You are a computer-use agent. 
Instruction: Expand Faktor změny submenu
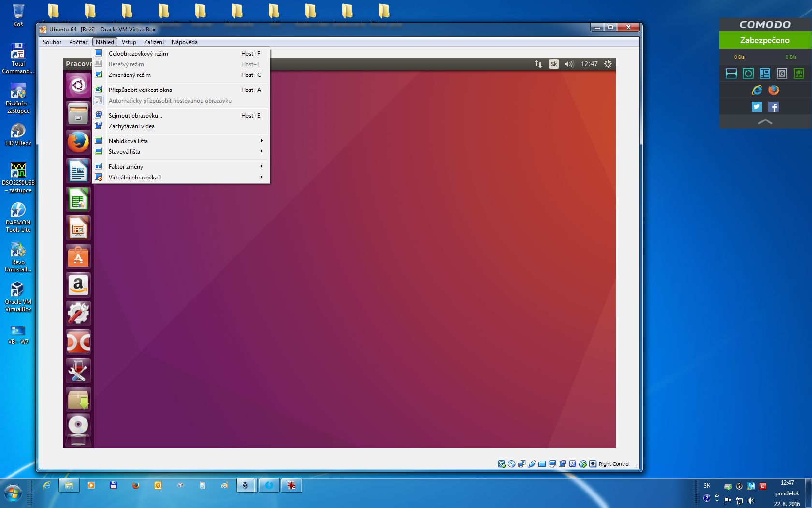click(181, 167)
